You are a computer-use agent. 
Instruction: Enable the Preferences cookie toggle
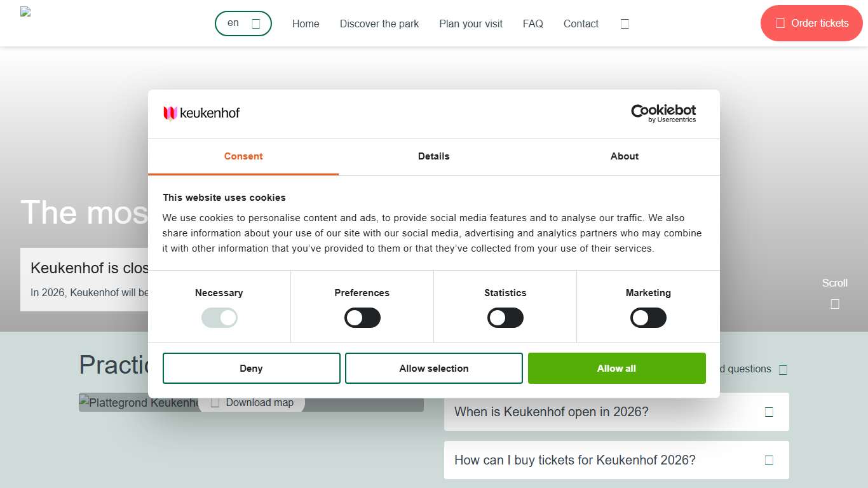pos(362,318)
